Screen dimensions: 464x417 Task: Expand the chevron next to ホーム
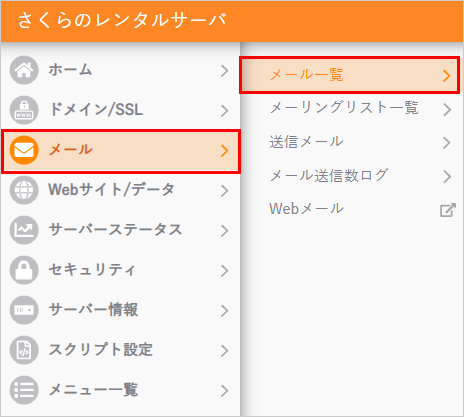[225, 71]
